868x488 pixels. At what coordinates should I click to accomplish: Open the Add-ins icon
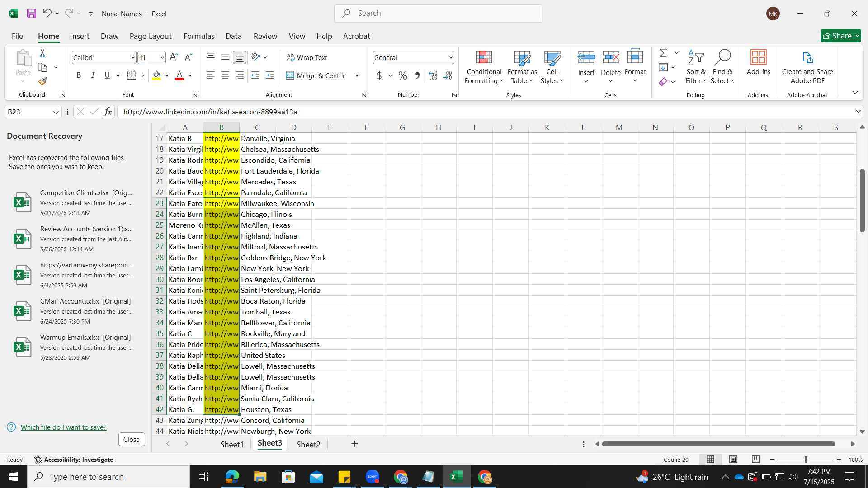click(x=758, y=62)
